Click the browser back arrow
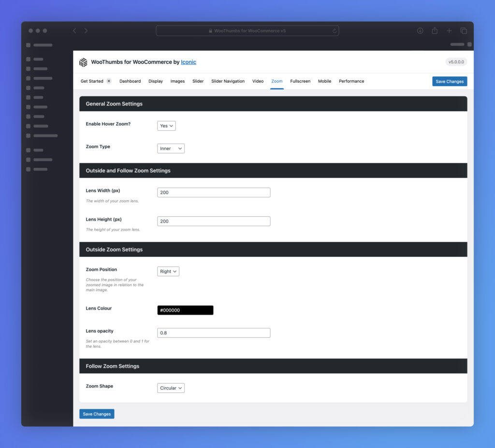 point(74,30)
